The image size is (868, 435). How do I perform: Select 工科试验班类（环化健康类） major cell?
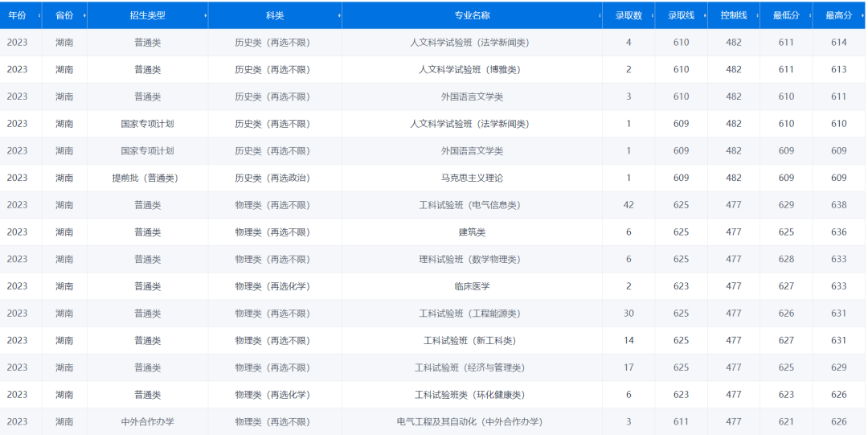tap(472, 395)
